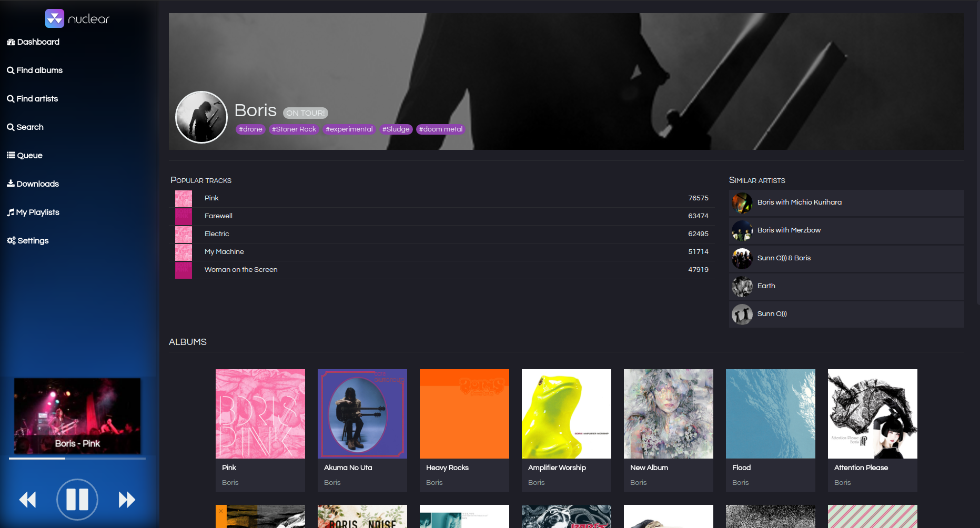
Task: Click play count 76575
Action: point(698,198)
